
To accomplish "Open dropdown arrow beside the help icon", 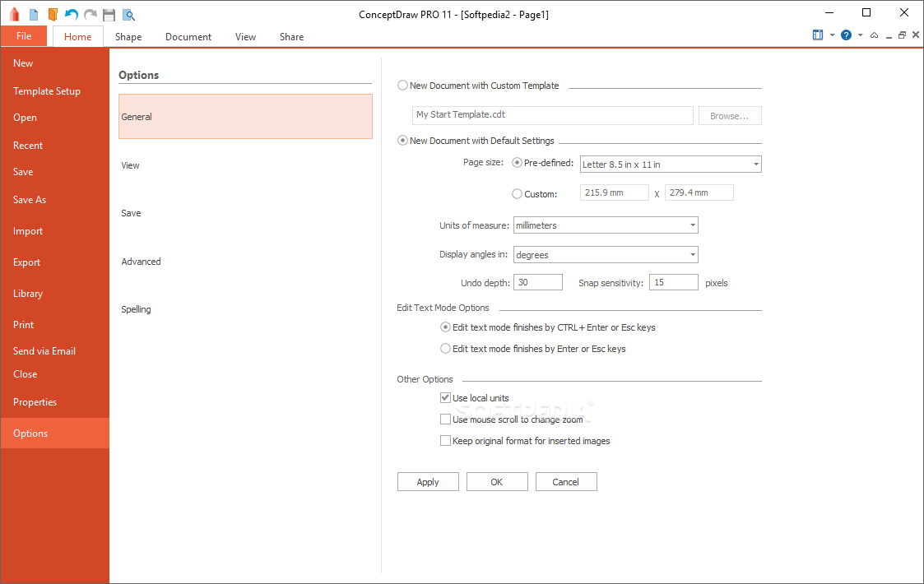I will pos(861,35).
